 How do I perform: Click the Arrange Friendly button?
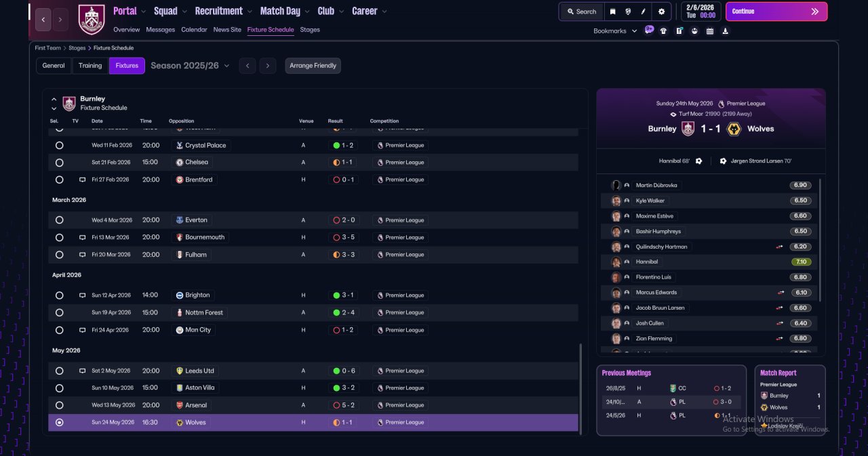pos(313,66)
